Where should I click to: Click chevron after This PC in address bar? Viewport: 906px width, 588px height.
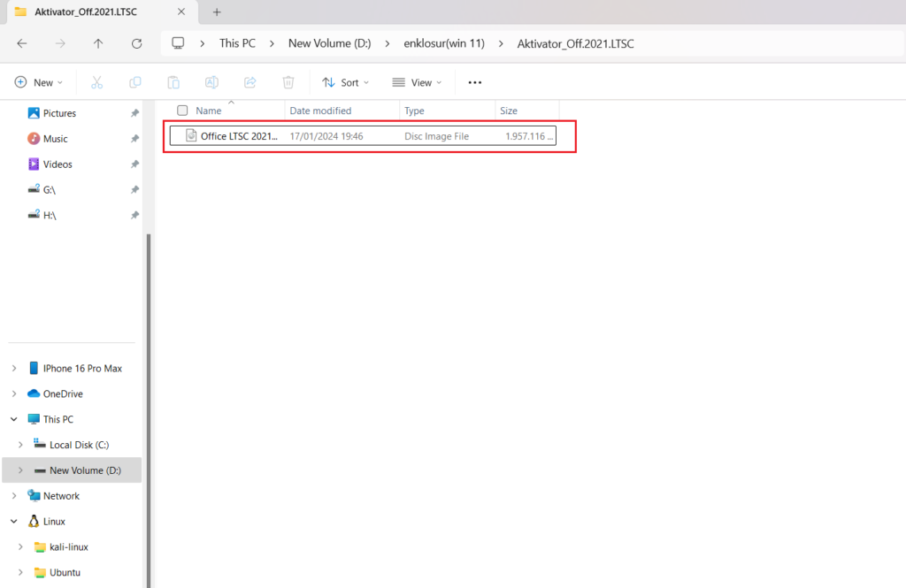[x=272, y=43]
